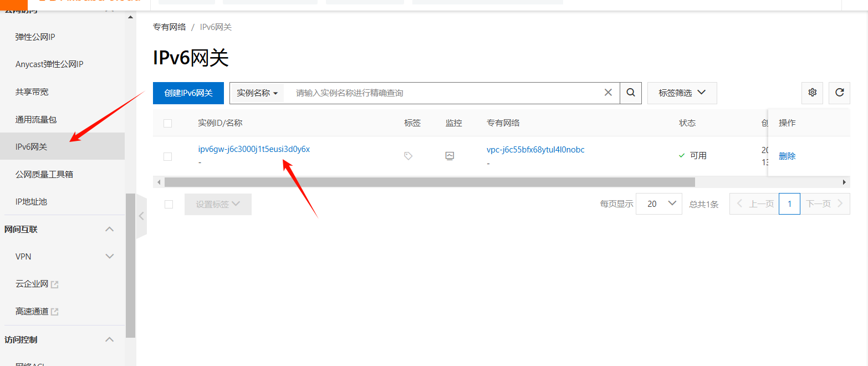Image resolution: width=868 pixels, height=366 pixels.
Task: Open the column settings gear icon
Action: tap(813, 93)
